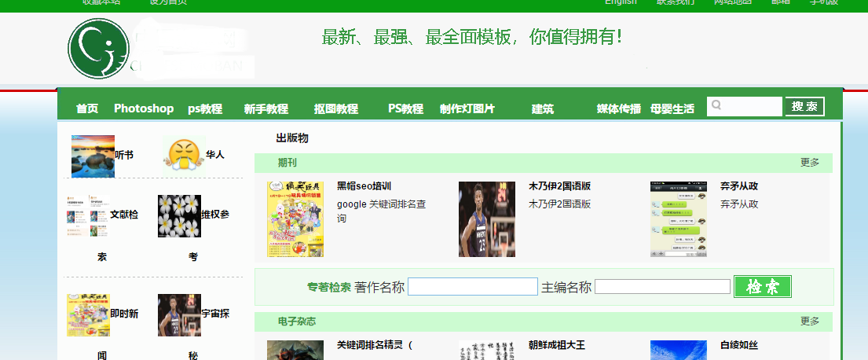Select 母婴生活 in the navigation bar
Image resolution: width=868 pixels, height=360 pixels.
[672, 108]
